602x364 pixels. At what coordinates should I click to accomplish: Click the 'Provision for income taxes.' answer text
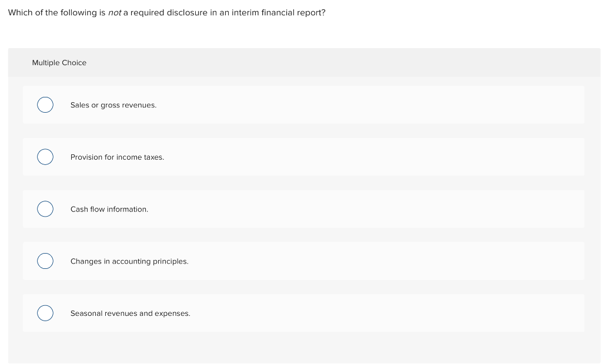pyautogui.click(x=117, y=157)
